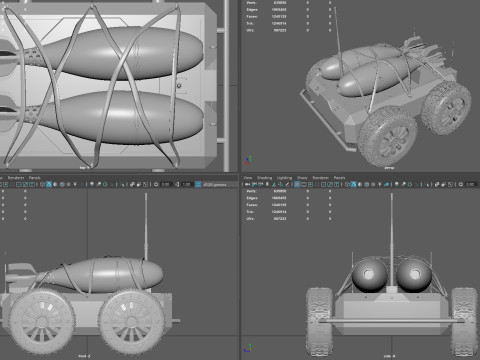
Task: Toggle Motion Blur in front panel toolbar
Action: click(x=99, y=184)
